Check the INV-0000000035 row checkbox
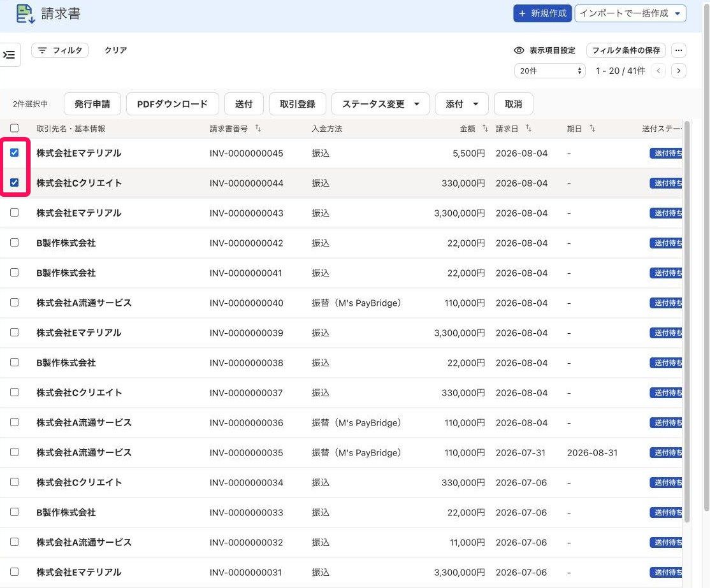 15,452
